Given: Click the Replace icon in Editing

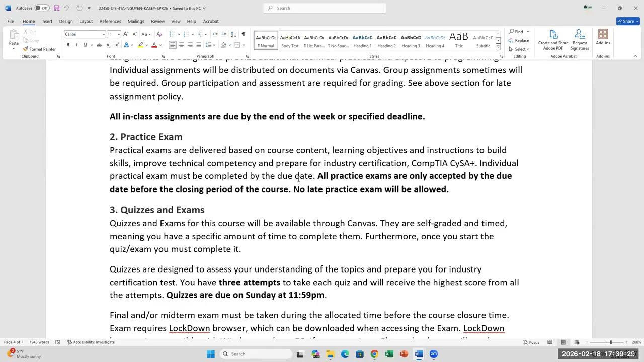Looking at the screenshot, I should [x=519, y=40].
